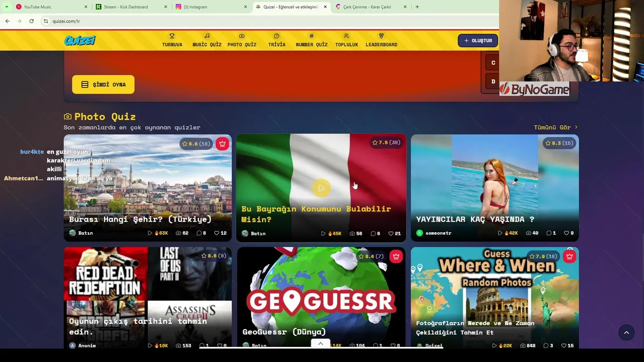Viewport: 644px width, 362px height.
Task: Open GeoGuessr (Dünya) quiz card
Action: tap(321, 298)
